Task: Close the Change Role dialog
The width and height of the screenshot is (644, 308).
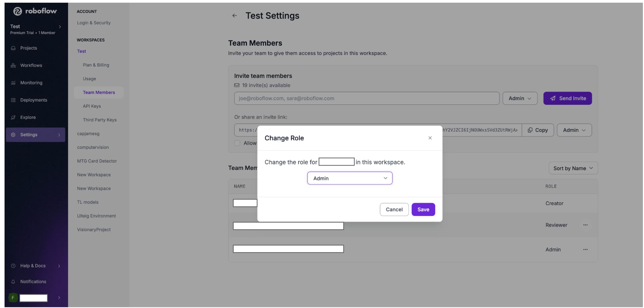Action: (x=430, y=138)
